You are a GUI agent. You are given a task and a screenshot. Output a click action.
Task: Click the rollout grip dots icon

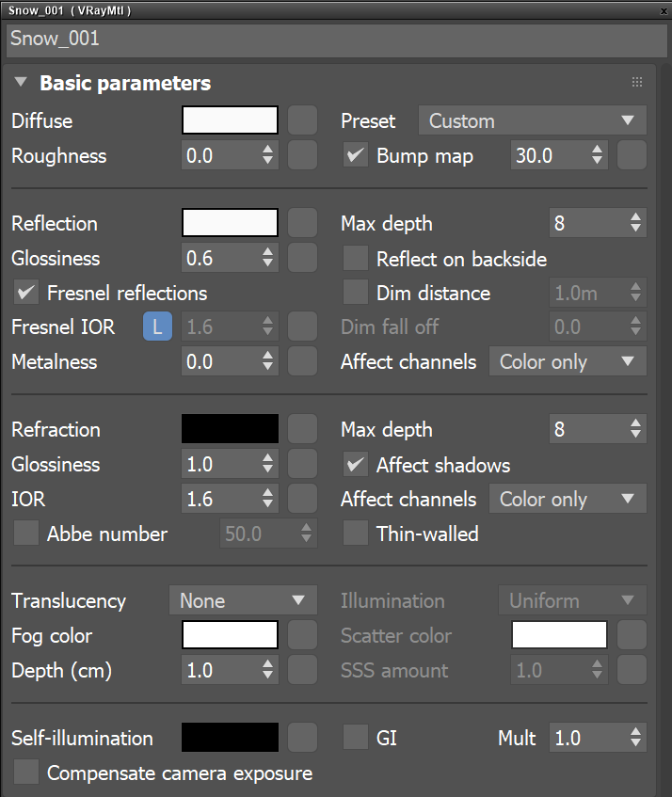coord(637,83)
